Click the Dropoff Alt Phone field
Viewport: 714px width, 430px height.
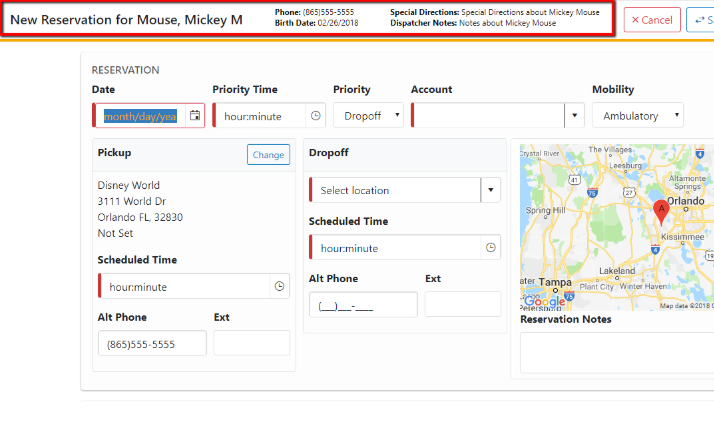click(363, 305)
